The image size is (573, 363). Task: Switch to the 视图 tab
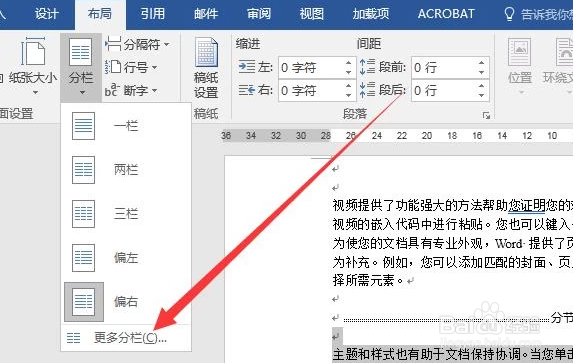312,14
